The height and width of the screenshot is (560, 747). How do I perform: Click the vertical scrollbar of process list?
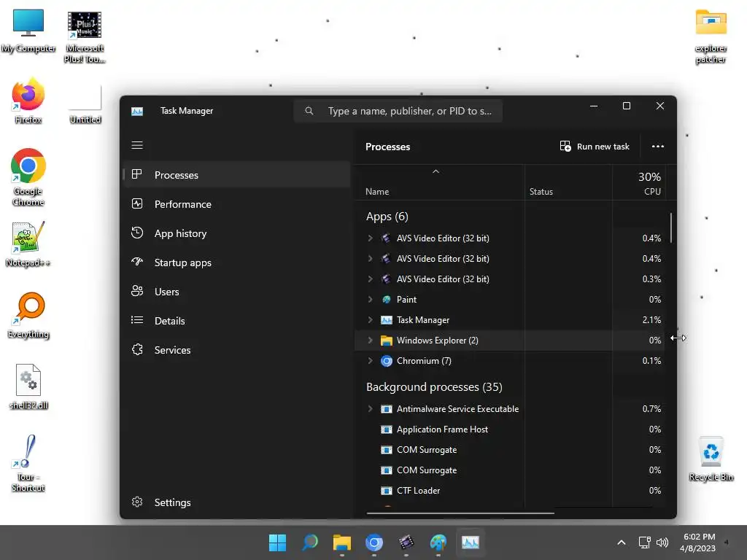click(671, 227)
